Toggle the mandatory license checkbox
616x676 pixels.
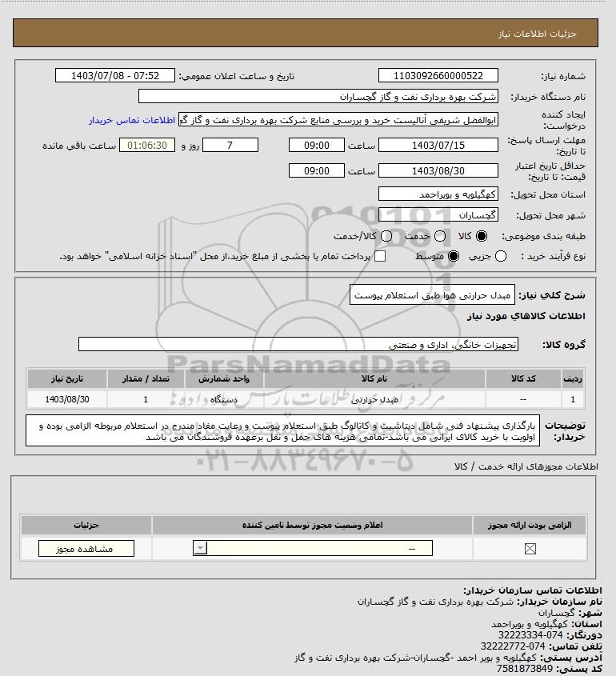pyautogui.click(x=530, y=548)
